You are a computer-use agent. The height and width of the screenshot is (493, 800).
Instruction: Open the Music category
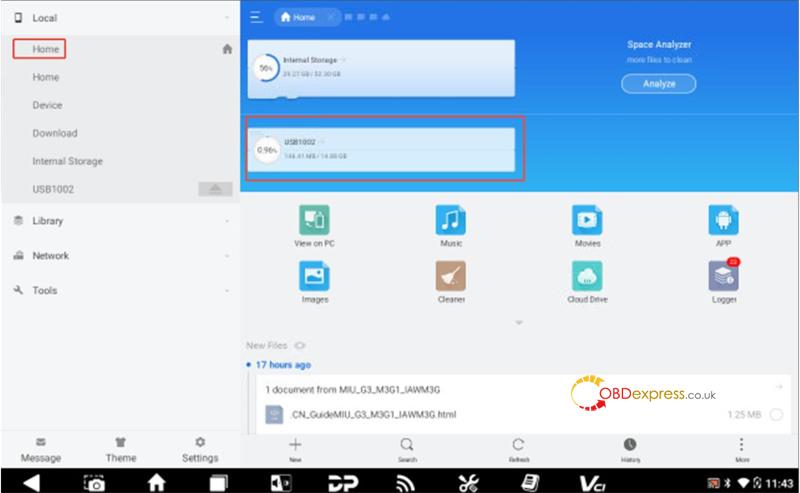point(451,220)
